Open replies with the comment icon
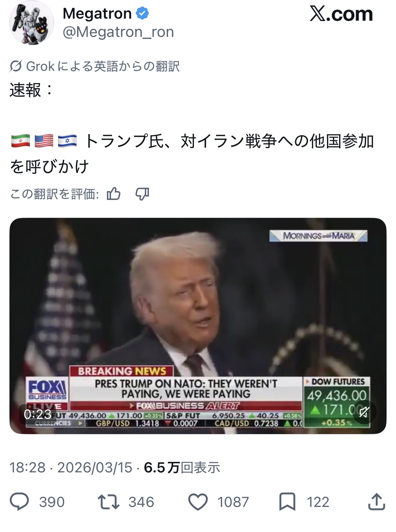Image resolution: width=396 pixels, height=532 pixels. coord(19,502)
